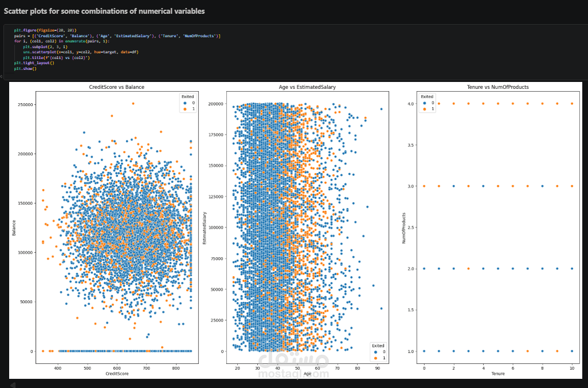
Task: Click the blue '0' marker in the CreditScore plot legend
Action: (x=185, y=103)
